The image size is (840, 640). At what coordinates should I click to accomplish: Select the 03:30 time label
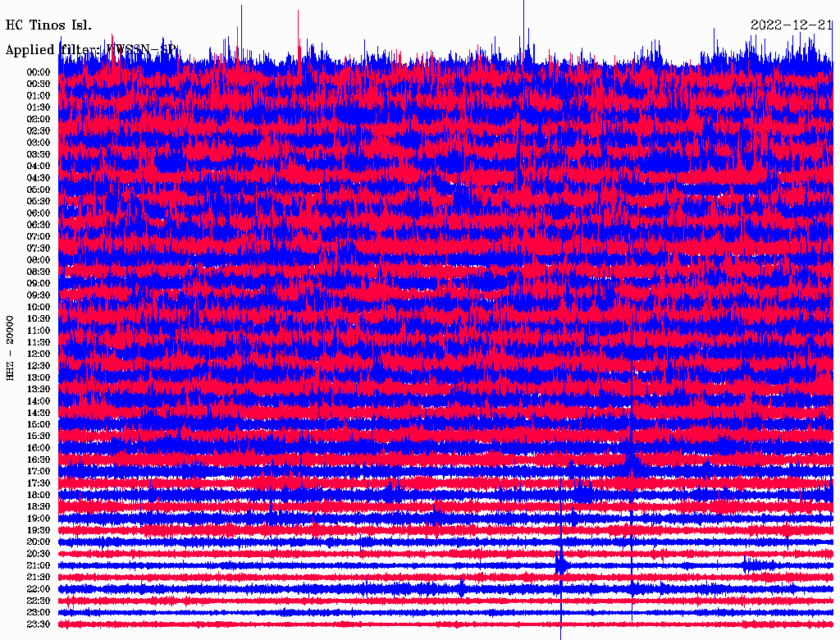tap(39, 154)
